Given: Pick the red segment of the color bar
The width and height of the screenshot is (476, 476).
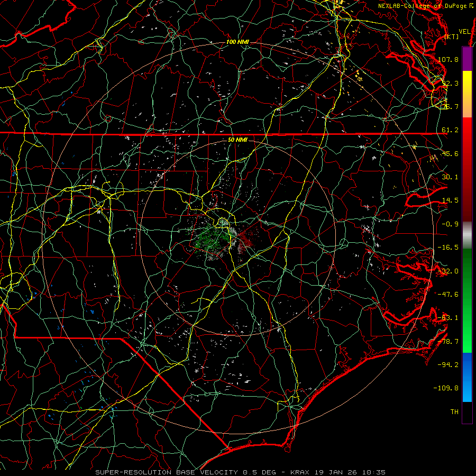Looking at the screenshot, I should click(467, 169).
